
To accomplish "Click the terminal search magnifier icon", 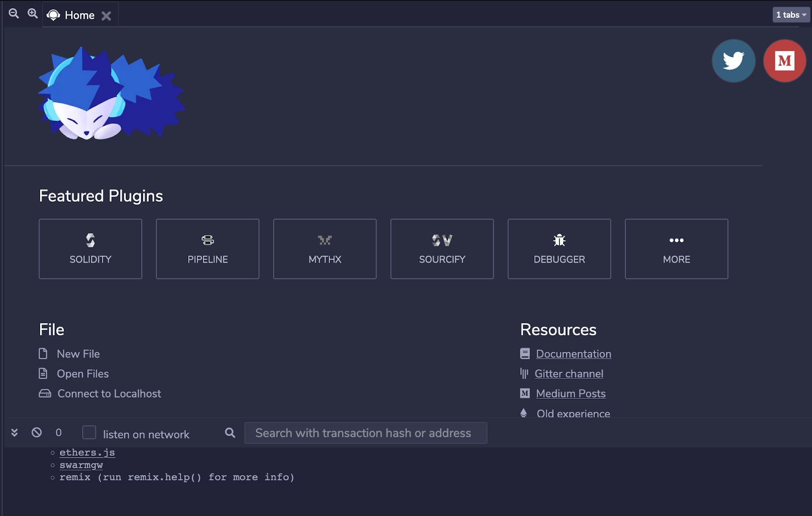I will click(230, 433).
